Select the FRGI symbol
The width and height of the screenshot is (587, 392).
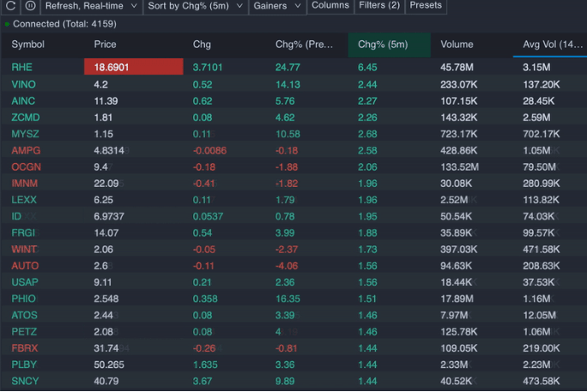coord(23,232)
